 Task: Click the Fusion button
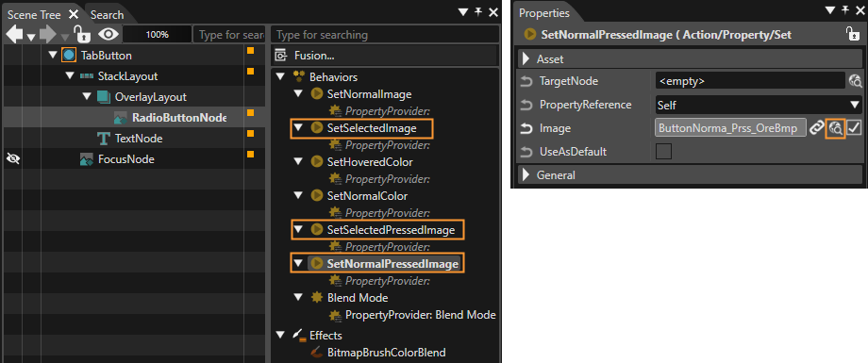385,56
